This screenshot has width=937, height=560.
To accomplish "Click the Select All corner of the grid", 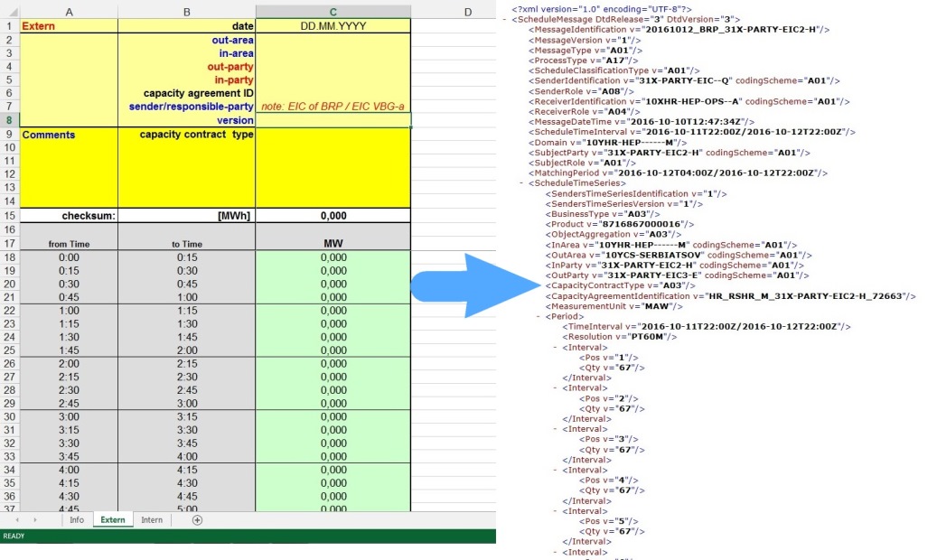I will pyautogui.click(x=10, y=12).
